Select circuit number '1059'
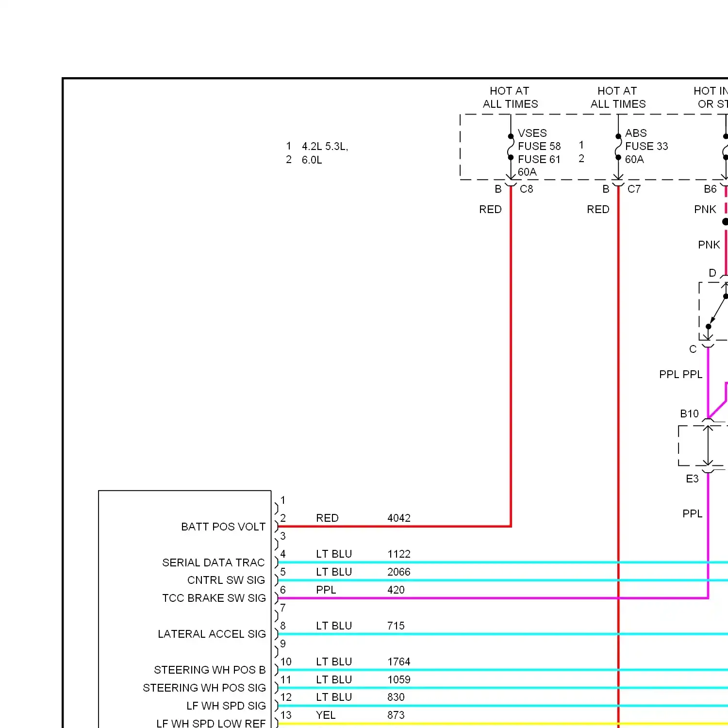 click(x=399, y=680)
